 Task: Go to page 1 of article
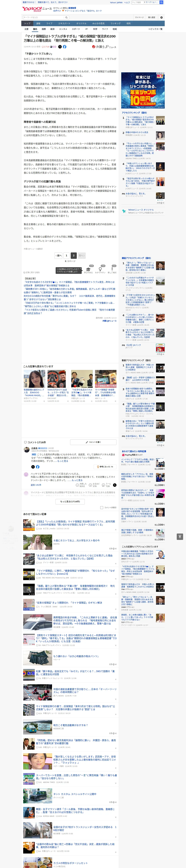(66, 255)
